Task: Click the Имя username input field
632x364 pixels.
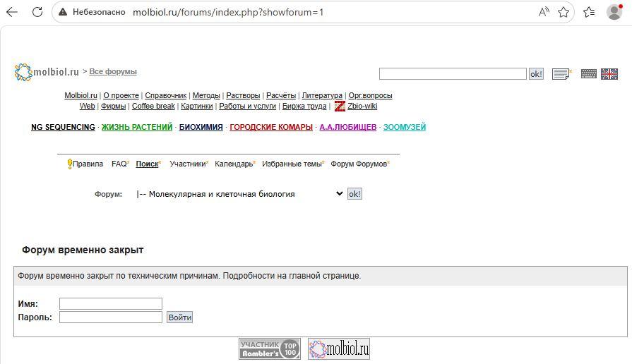Action: coord(111,304)
